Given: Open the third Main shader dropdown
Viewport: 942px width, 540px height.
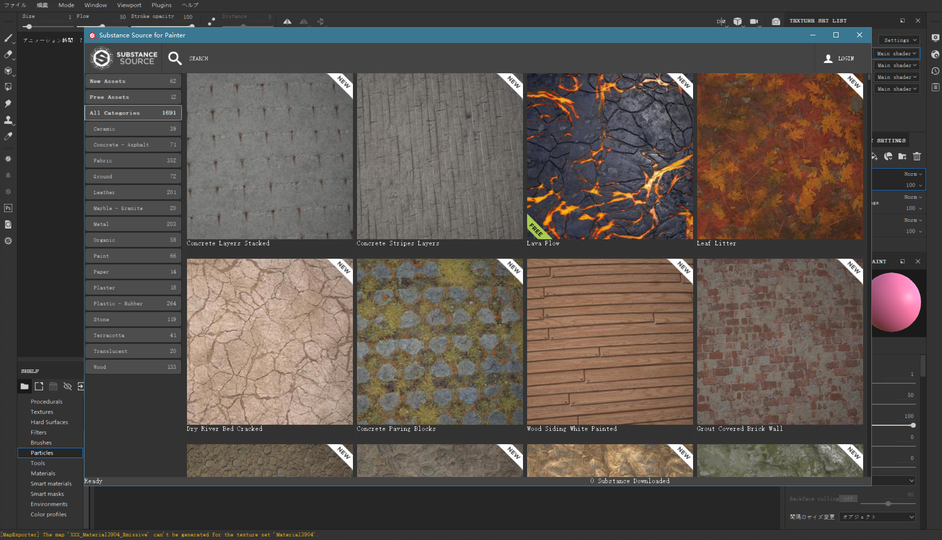Looking at the screenshot, I should [x=896, y=77].
